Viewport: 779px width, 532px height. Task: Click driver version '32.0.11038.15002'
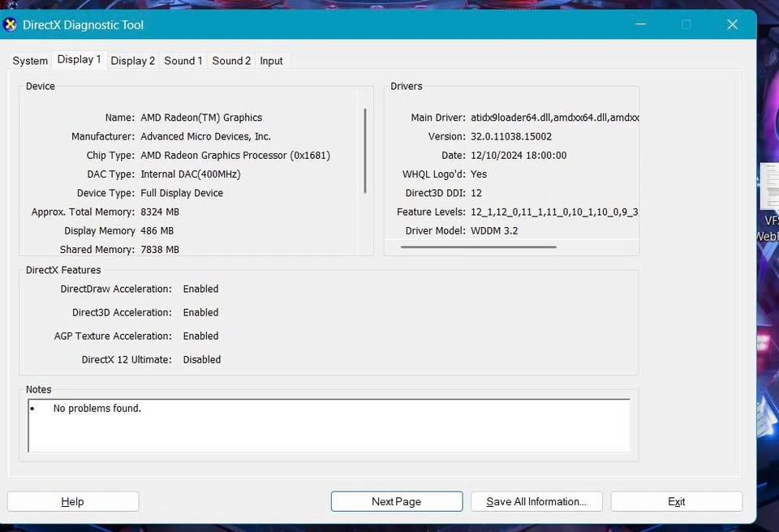coord(511,136)
